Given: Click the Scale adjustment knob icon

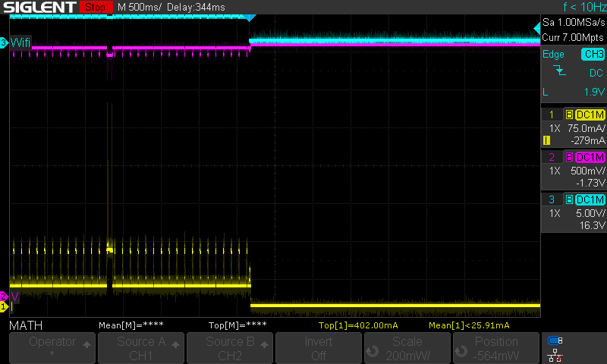Looking at the screenshot, I should 373,351.
